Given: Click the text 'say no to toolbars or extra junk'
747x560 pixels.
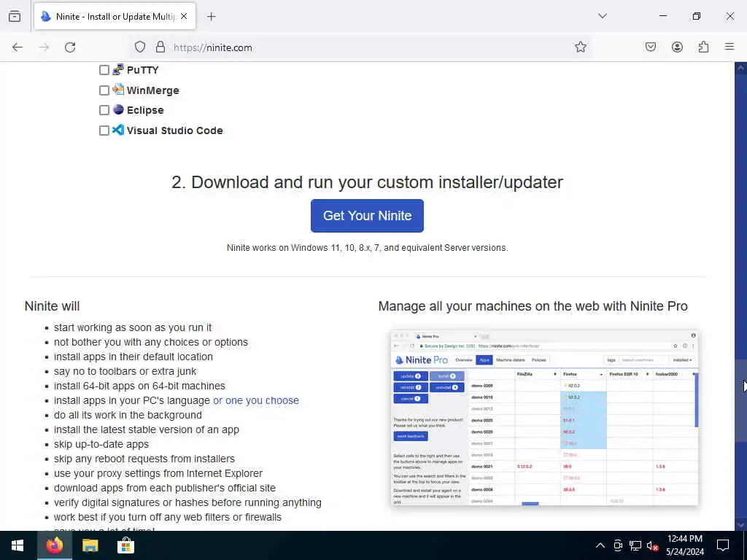Looking at the screenshot, I should pyautogui.click(x=125, y=371).
